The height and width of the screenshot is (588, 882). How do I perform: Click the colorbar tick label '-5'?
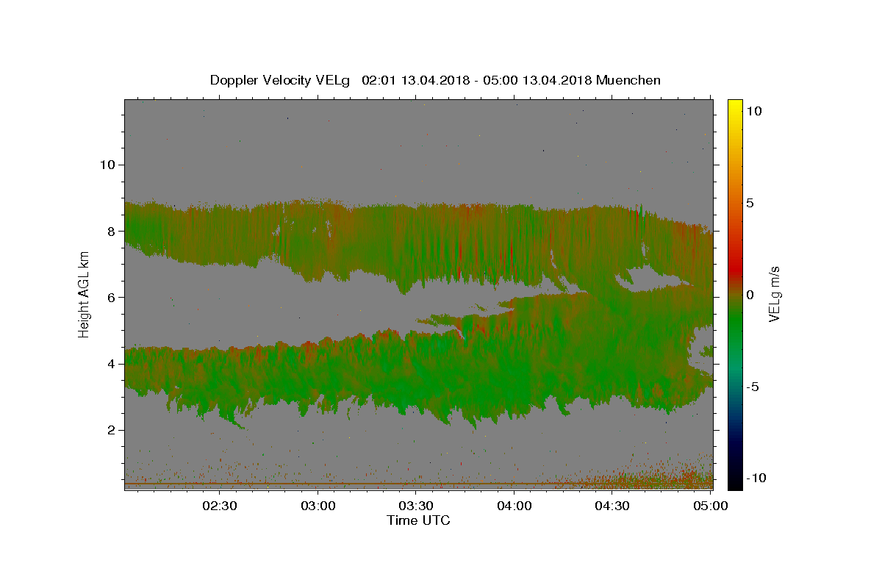pyautogui.click(x=753, y=387)
